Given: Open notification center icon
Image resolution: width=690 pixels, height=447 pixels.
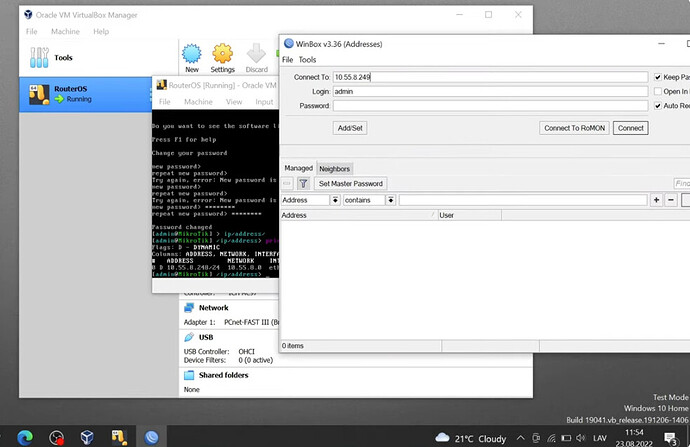Looking at the screenshot, I should [x=671, y=438].
